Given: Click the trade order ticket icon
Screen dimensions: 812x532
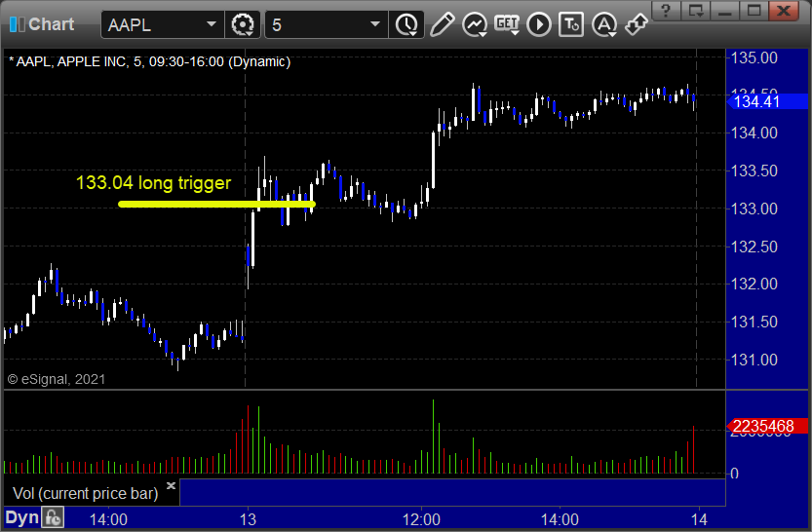Looking at the screenshot, I should pyautogui.click(x=571, y=24).
